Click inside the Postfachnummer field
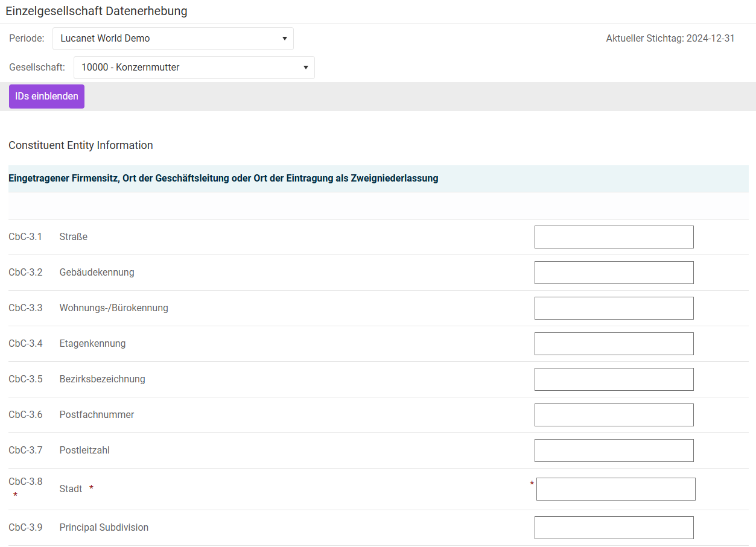This screenshot has height=547, width=756. 614,415
